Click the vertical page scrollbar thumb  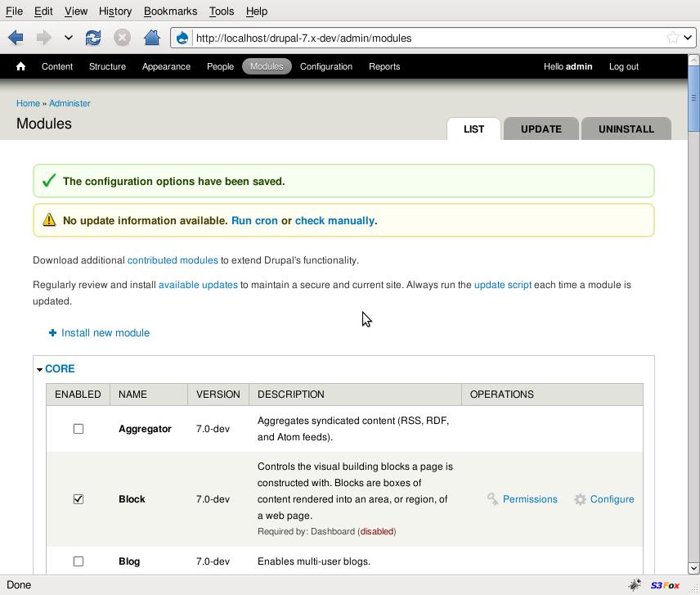pos(693,98)
